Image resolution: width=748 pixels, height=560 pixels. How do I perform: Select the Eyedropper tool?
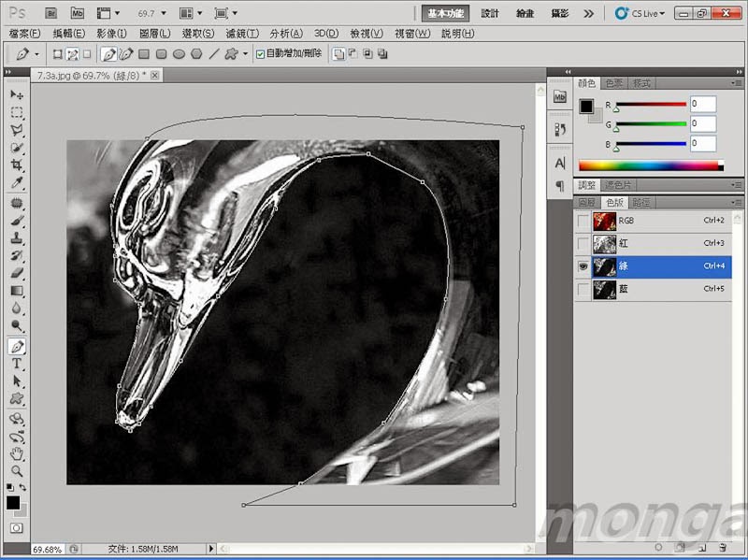point(17,182)
